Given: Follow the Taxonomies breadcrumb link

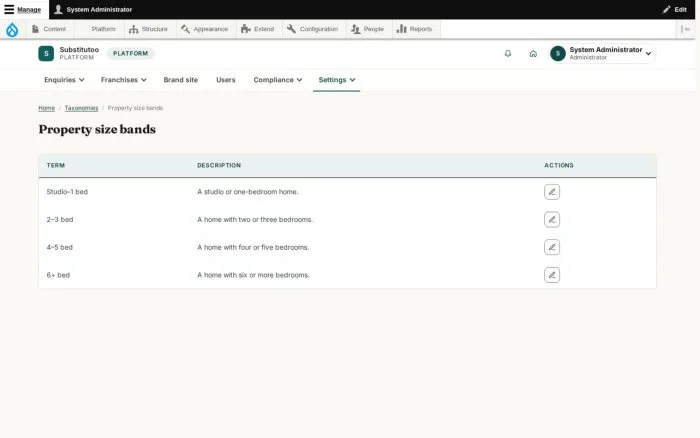Looking at the screenshot, I should (x=81, y=108).
